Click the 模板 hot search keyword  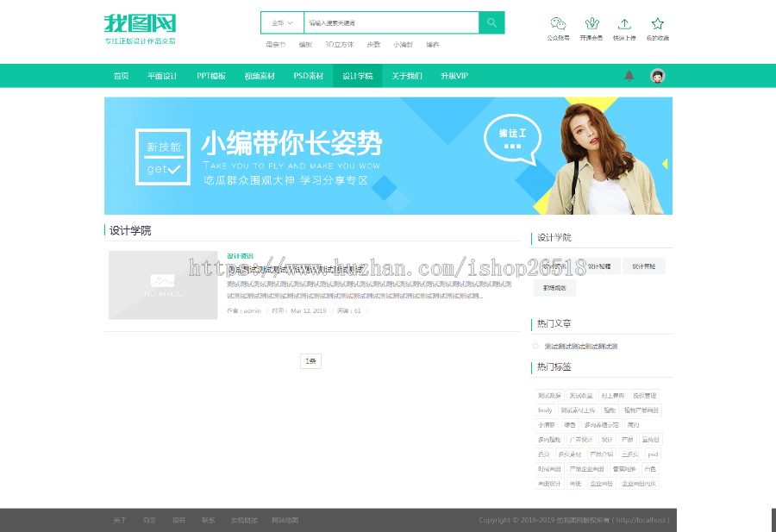click(x=305, y=45)
